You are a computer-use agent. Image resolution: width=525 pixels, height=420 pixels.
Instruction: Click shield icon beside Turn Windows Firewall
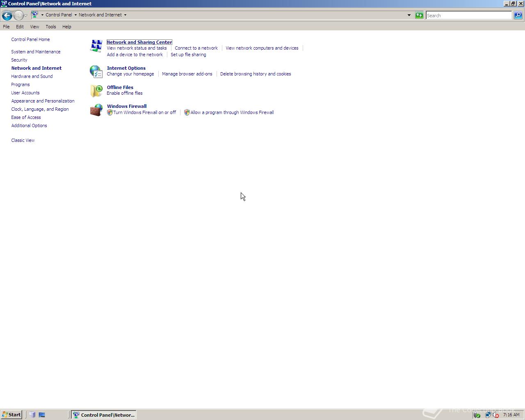110,112
